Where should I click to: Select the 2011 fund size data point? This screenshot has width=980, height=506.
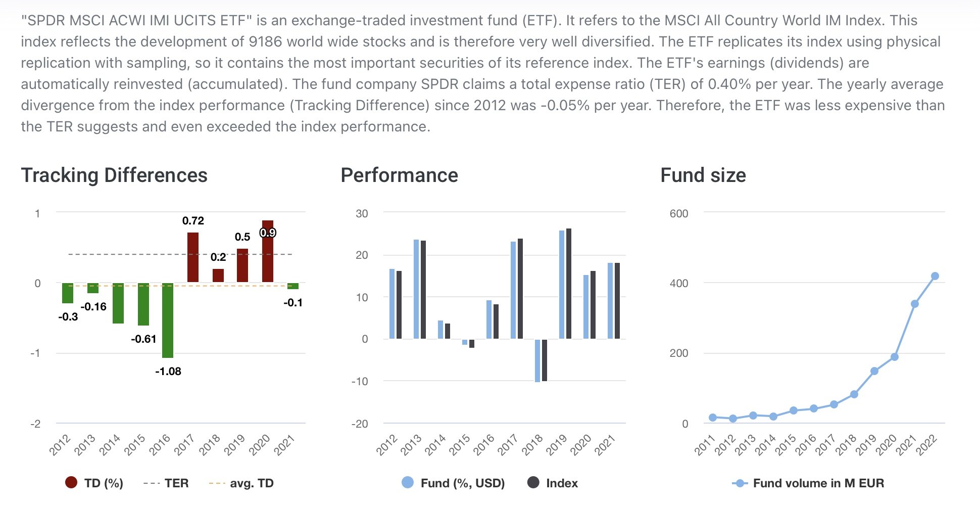pos(713,418)
